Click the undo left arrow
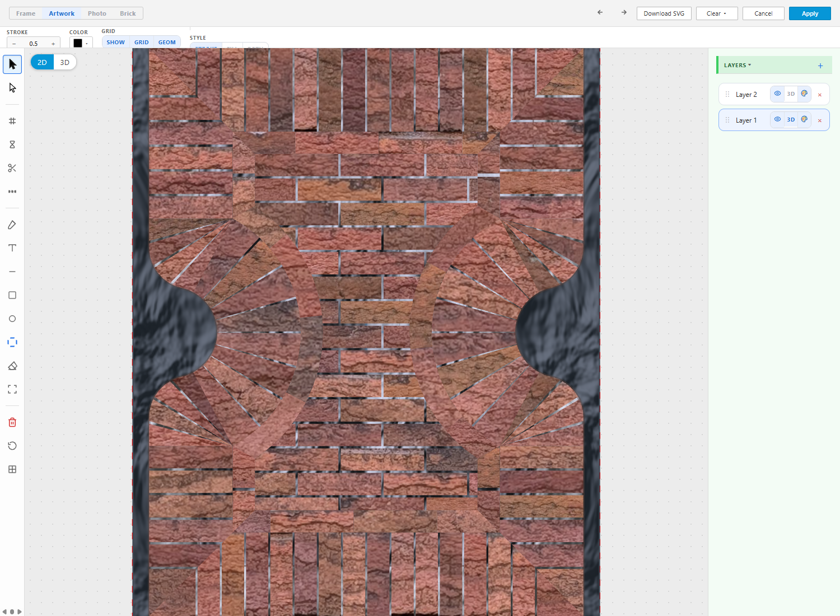Screen dimensions: 840x616 point(600,12)
